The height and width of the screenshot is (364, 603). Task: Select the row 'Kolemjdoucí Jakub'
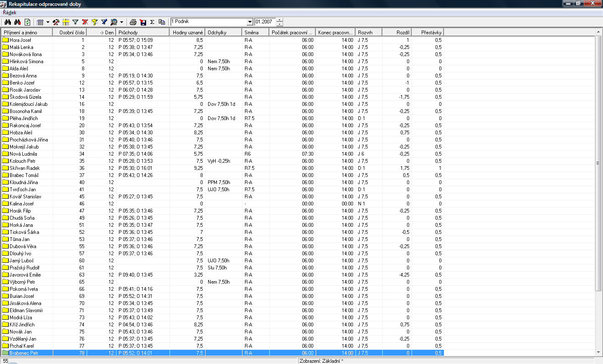(x=222, y=104)
